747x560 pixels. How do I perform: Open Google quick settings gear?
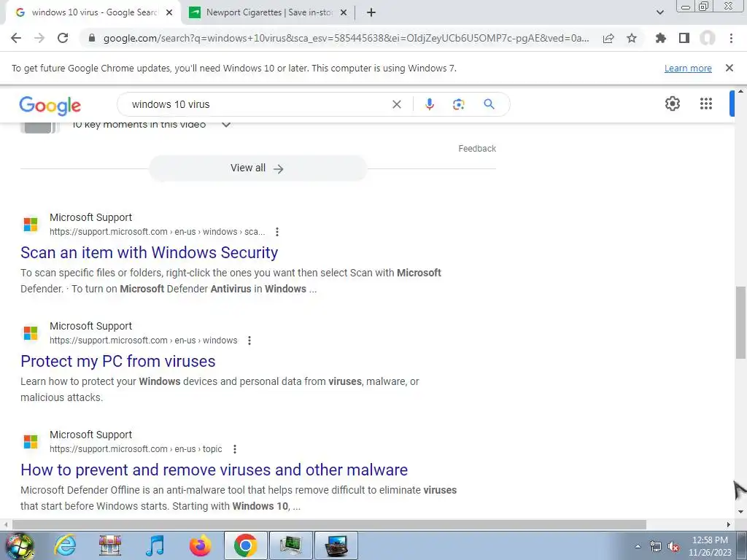tap(672, 104)
